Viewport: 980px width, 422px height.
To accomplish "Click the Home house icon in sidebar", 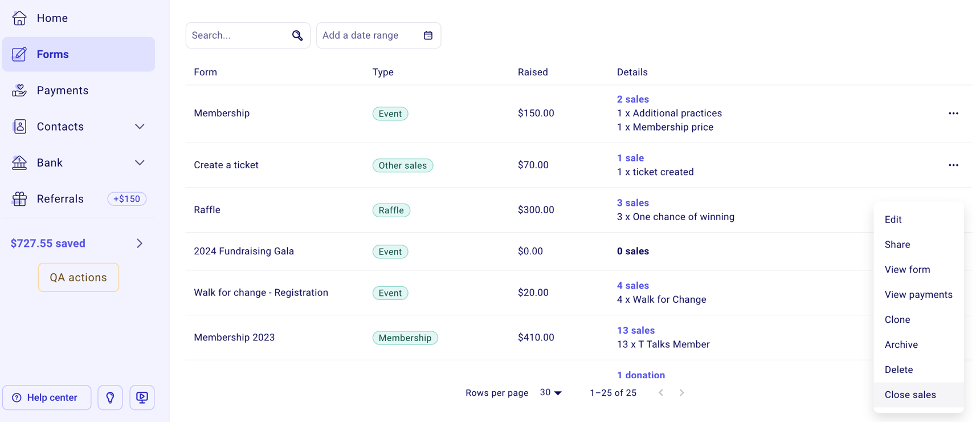I will point(19,18).
